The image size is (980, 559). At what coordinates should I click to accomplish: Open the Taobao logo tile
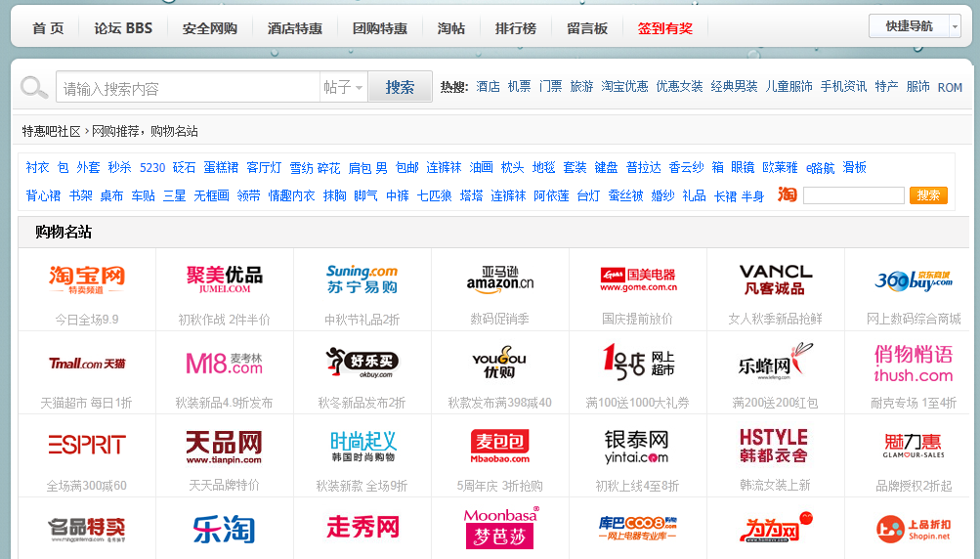(x=87, y=279)
